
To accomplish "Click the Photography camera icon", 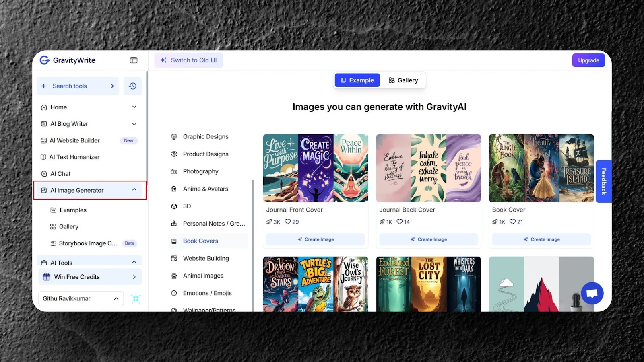I will 174,171.
